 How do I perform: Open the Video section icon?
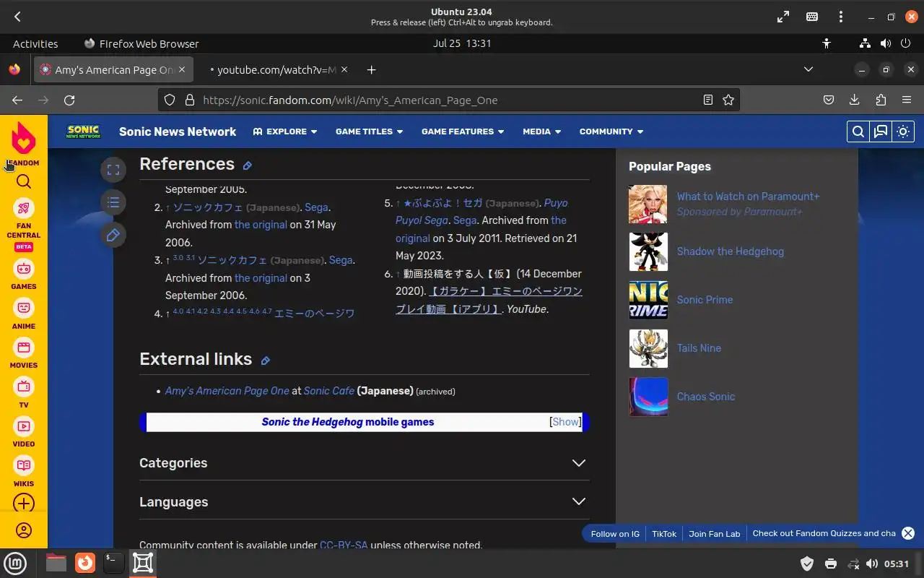coord(24,432)
